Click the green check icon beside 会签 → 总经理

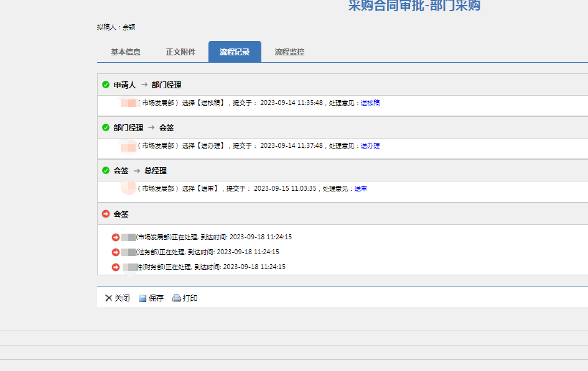click(106, 171)
